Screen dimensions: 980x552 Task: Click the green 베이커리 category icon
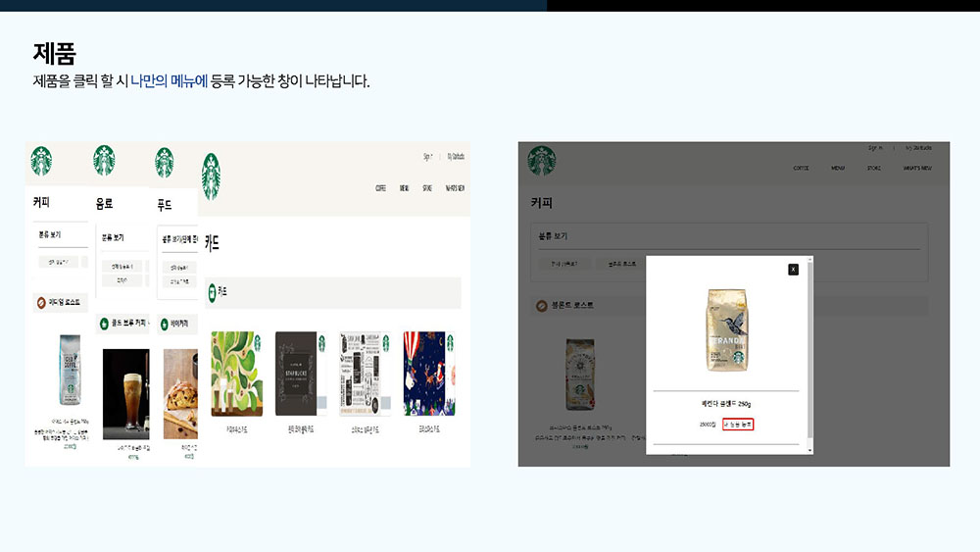pos(165,324)
